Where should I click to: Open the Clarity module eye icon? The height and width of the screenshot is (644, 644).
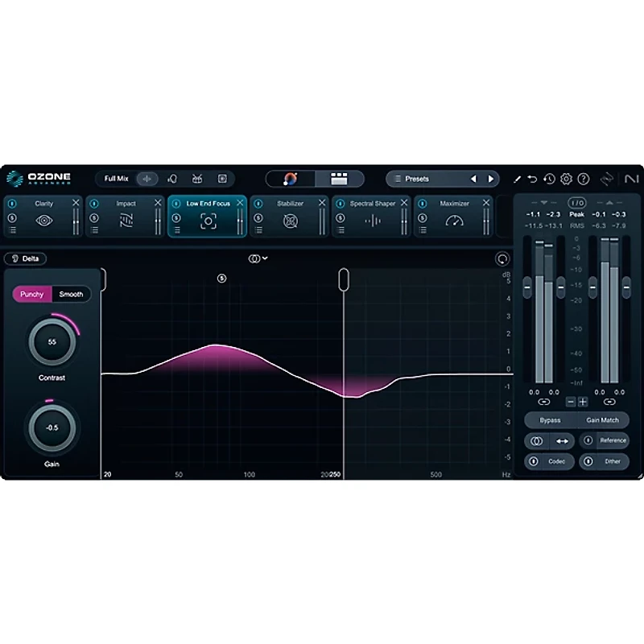pyautogui.click(x=44, y=221)
